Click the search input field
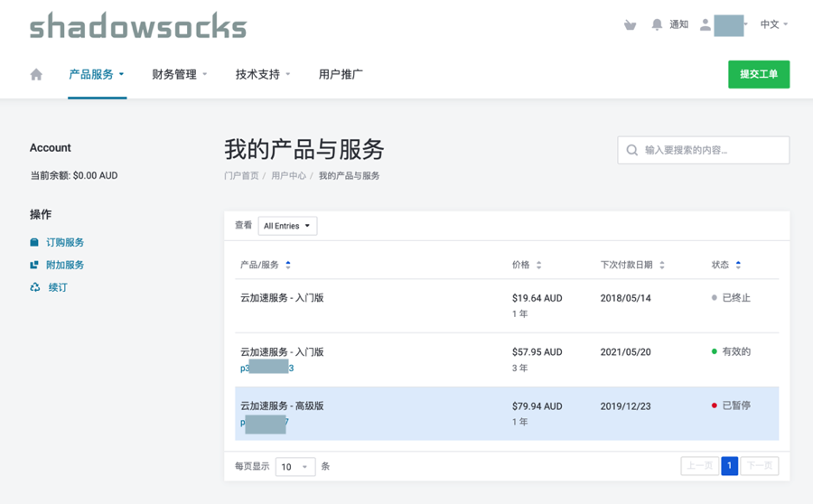This screenshot has width=813, height=504. coord(714,150)
